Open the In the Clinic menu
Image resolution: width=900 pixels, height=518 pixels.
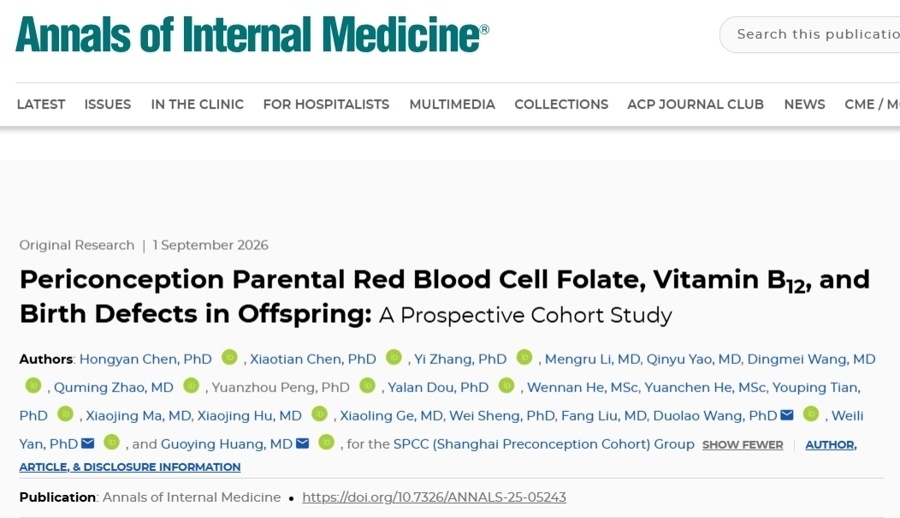[197, 104]
